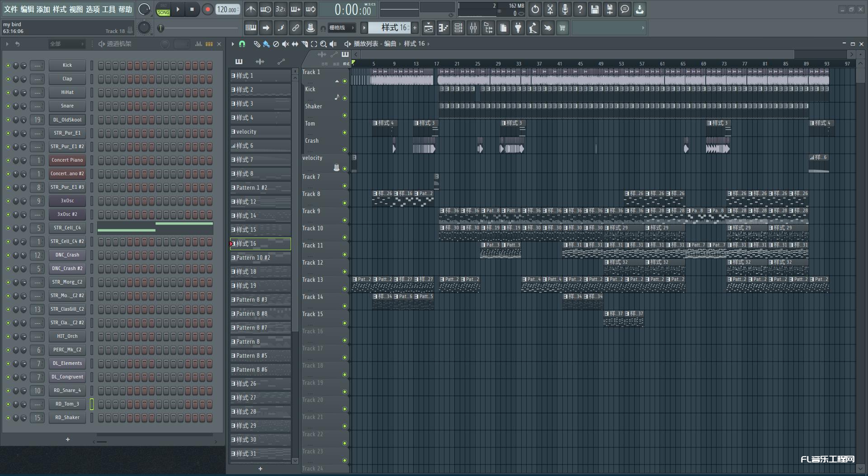This screenshot has height=476, width=868.
Task: Expand the hint bar panel arrow
Action: tap(643, 28)
